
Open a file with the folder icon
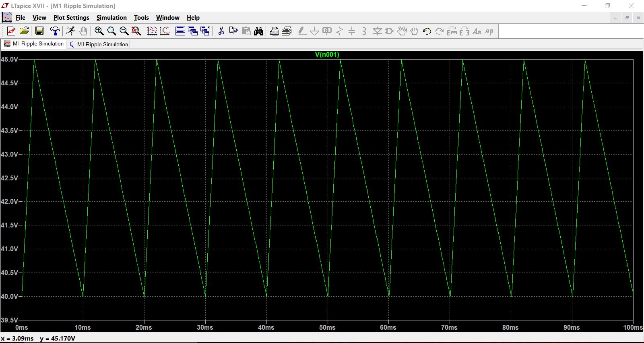[x=24, y=31]
